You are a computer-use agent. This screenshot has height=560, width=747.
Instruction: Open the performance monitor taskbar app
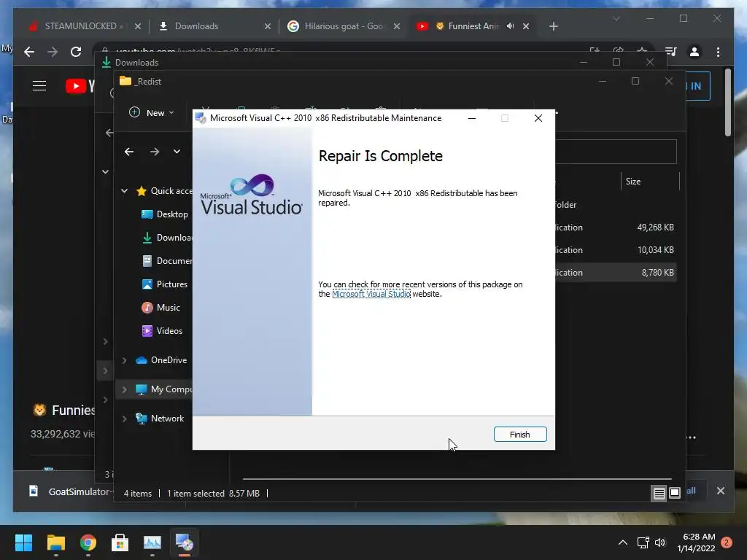point(152,542)
